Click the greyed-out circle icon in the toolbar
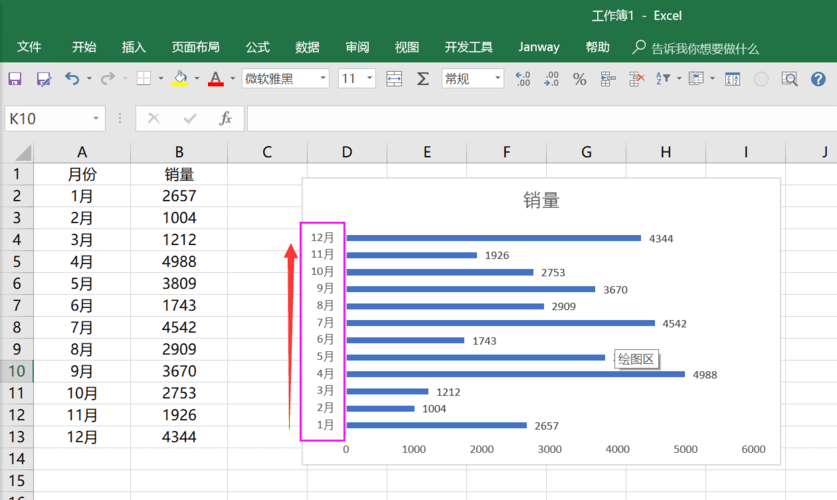 click(761, 79)
